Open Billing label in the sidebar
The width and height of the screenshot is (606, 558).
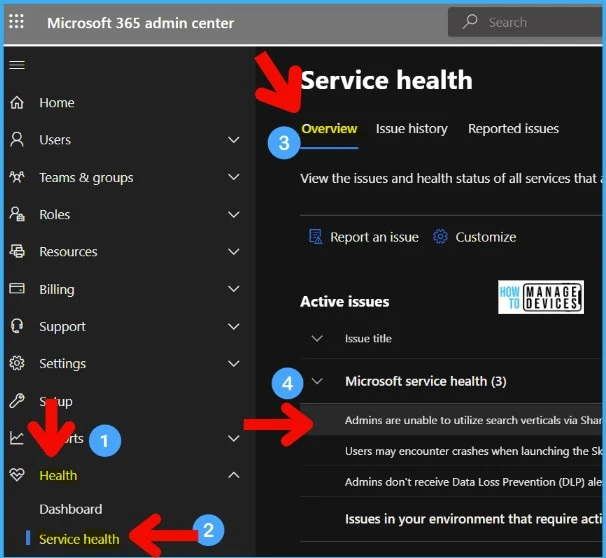coord(57,289)
